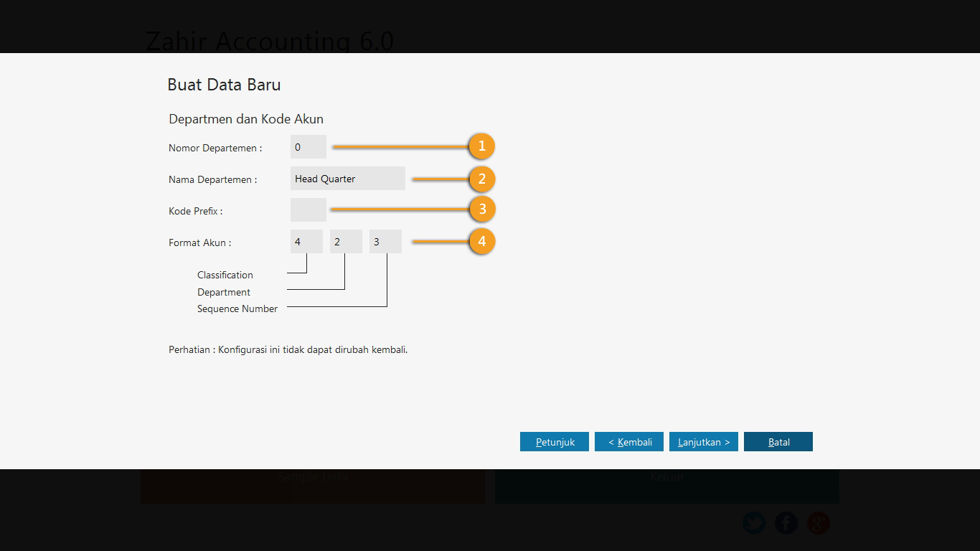Screen dimensions: 980x551
Task: Click the Keluar tile behind the dialog
Action: 667,486
